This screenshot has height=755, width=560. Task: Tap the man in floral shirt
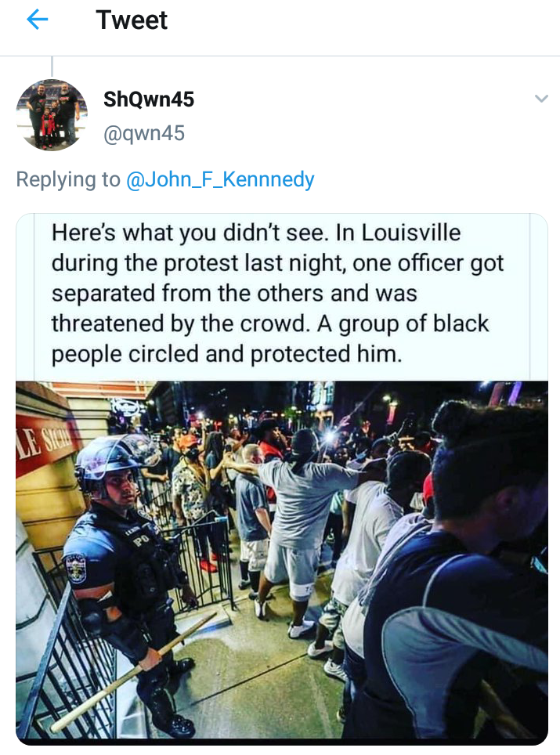192,486
